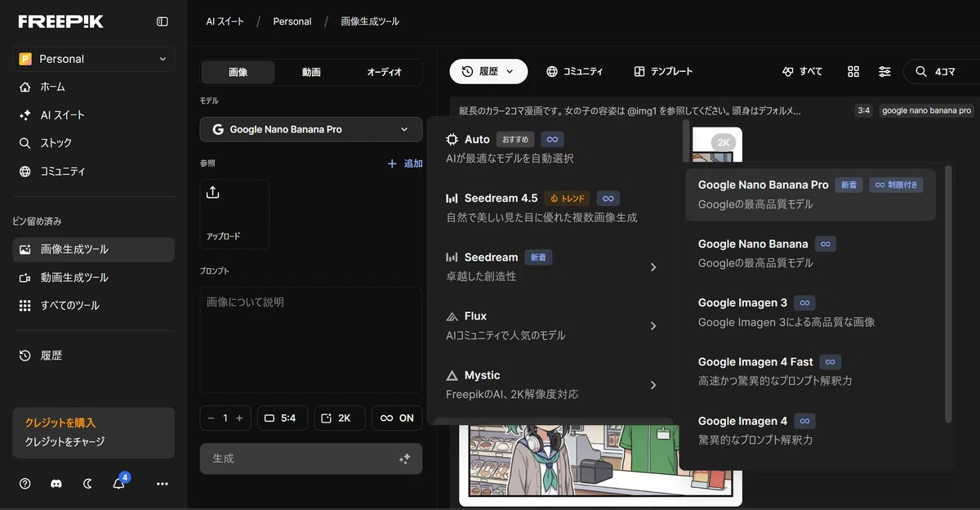This screenshot has width=980, height=510.
Task: Toggle the unlimited ON switch
Action: [397, 418]
